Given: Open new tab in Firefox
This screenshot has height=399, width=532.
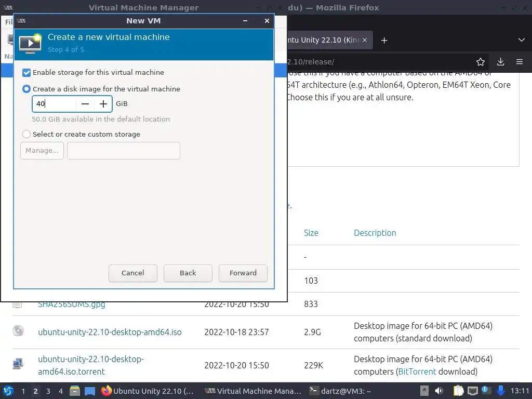Looking at the screenshot, I should [384, 41].
